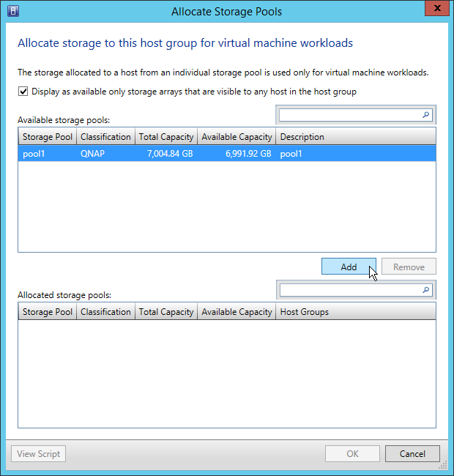Sort allocated pools by Storage Pool column
Image resolution: width=454 pixels, height=476 pixels.
point(47,312)
